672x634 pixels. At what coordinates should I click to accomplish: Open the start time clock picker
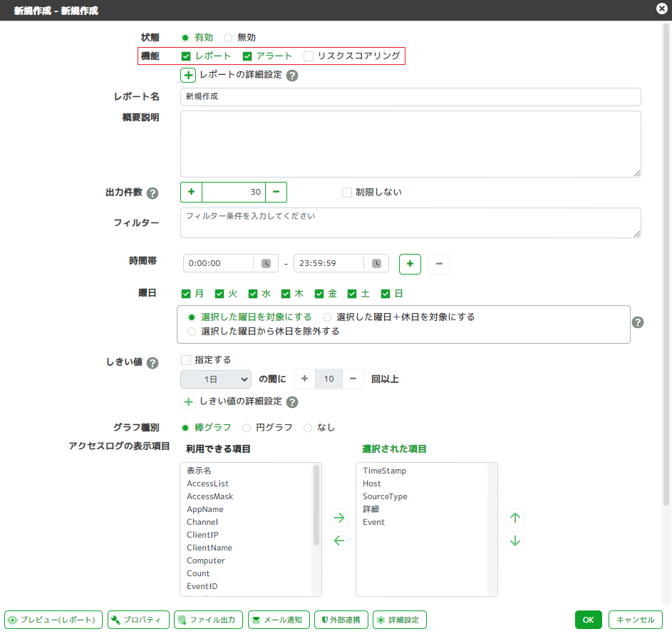click(266, 263)
